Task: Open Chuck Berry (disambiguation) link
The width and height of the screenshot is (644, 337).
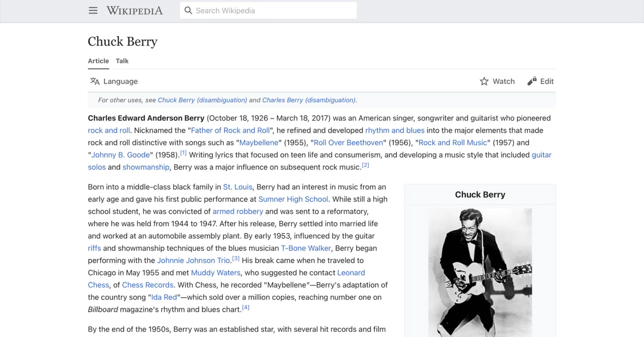Action: [x=202, y=100]
